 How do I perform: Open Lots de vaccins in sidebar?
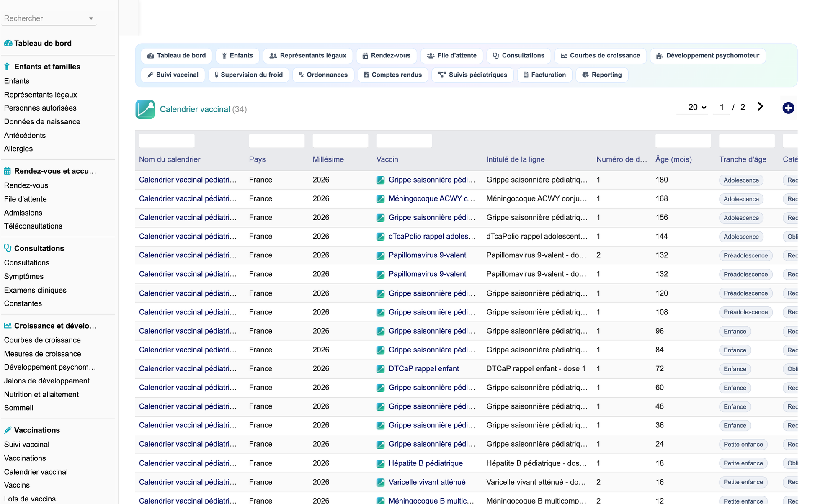[x=30, y=499]
